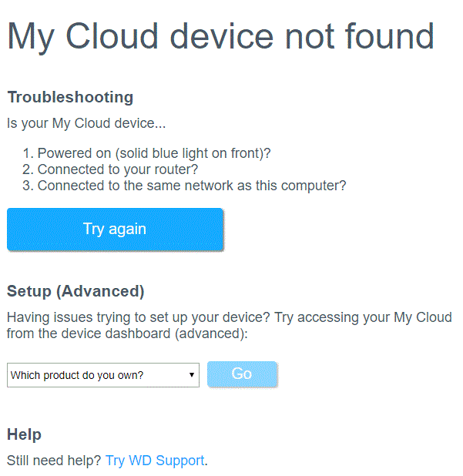Click the Powered on list item
Image resolution: width=463 pixels, height=476 pixels.
[154, 153]
